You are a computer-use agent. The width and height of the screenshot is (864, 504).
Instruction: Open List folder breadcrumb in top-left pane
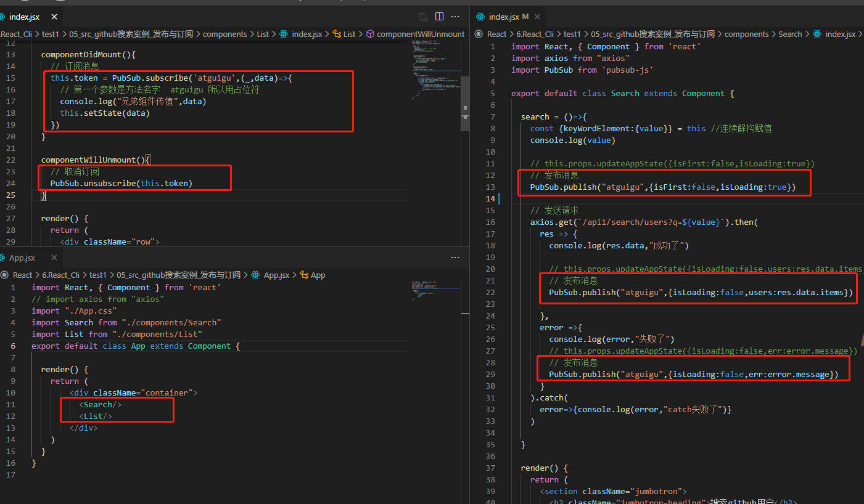263,34
